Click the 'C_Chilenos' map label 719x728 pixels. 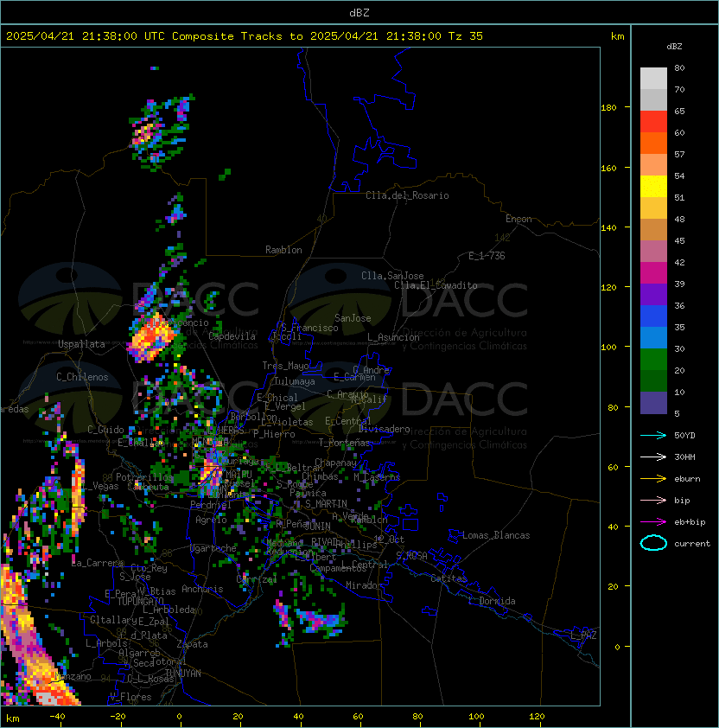pyautogui.click(x=82, y=377)
